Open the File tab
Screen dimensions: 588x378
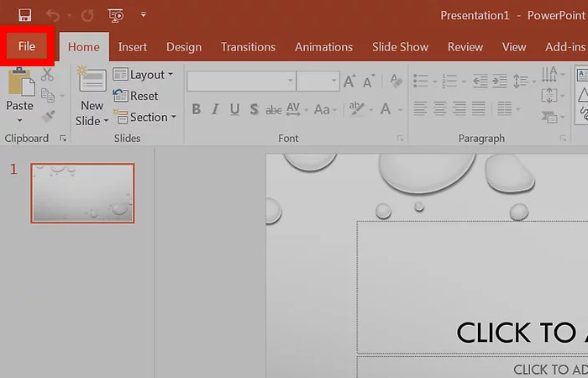[27, 46]
